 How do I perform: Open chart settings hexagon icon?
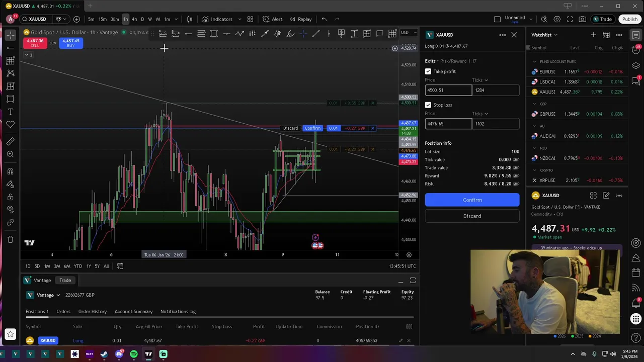pos(557,19)
